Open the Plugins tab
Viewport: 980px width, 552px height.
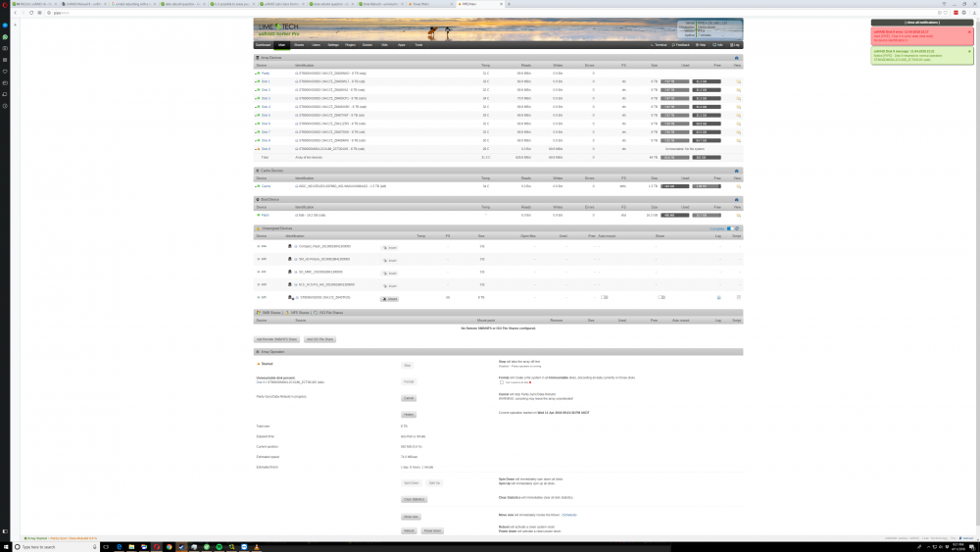tap(350, 45)
